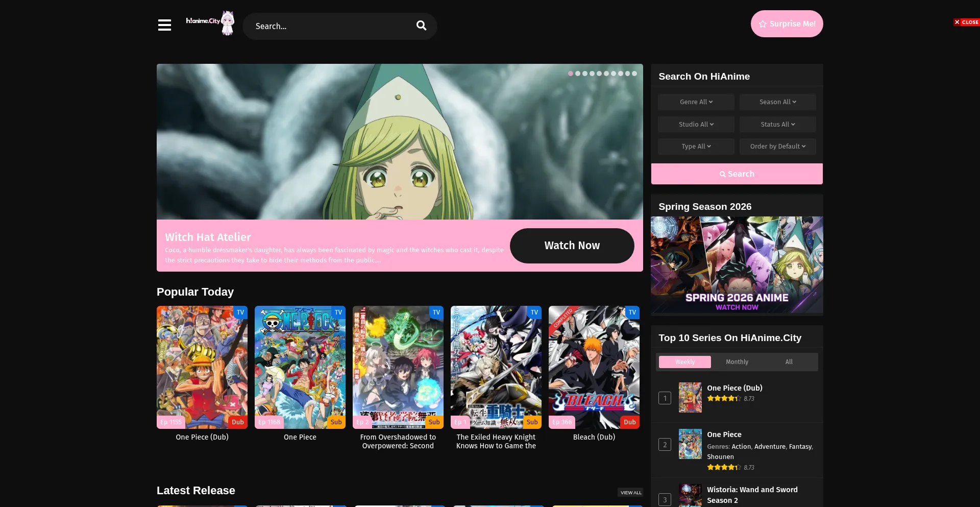The width and height of the screenshot is (980, 507).
Task: Click the Surprise Me! button
Action: click(x=787, y=24)
